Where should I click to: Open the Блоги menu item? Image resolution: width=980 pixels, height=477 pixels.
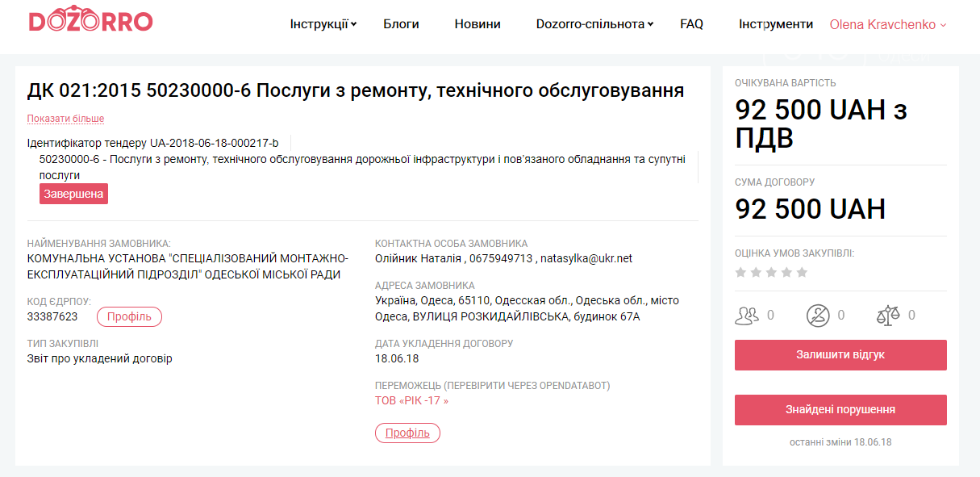click(x=401, y=24)
